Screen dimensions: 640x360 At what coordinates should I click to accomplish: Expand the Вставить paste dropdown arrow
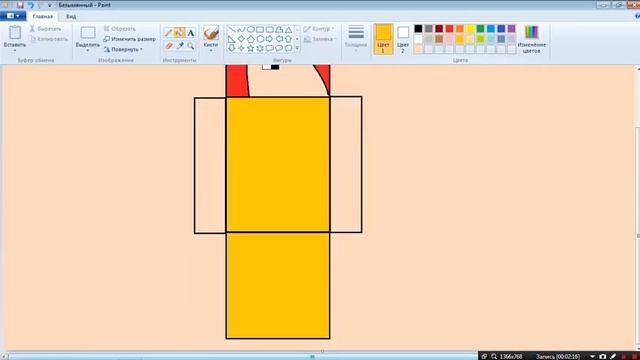coord(15,51)
